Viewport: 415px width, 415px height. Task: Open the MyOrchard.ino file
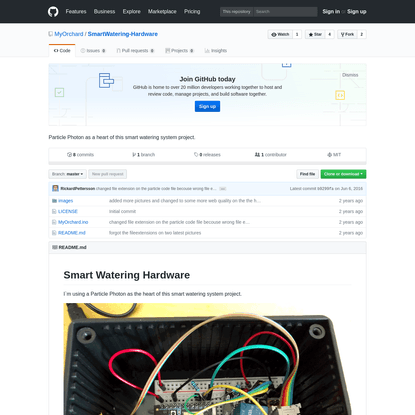click(73, 222)
